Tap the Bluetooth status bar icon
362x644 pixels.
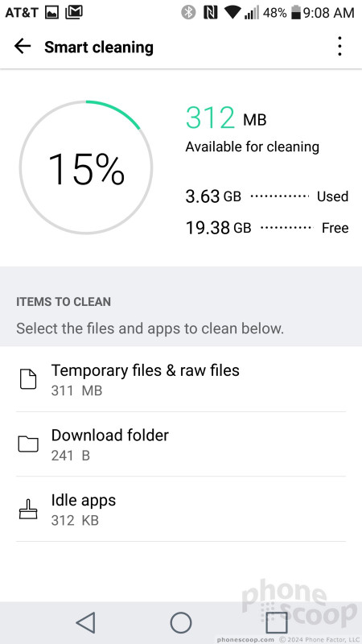click(188, 13)
